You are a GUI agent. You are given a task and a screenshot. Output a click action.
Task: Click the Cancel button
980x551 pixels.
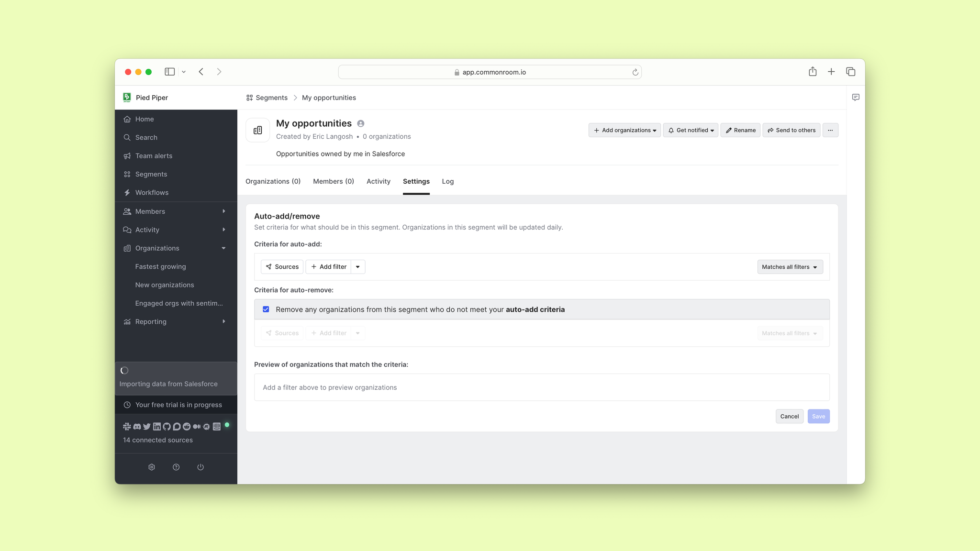(x=789, y=416)
